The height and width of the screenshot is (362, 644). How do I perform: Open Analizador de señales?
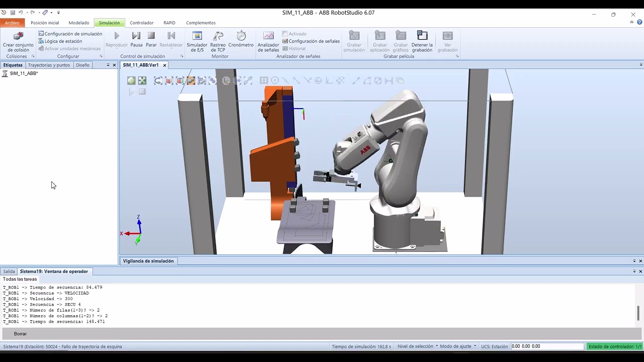point(268,41)
